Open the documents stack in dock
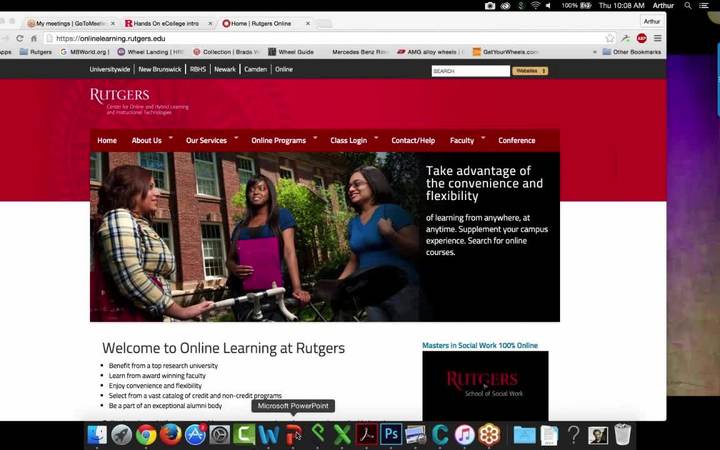 [x=549, y=434]
